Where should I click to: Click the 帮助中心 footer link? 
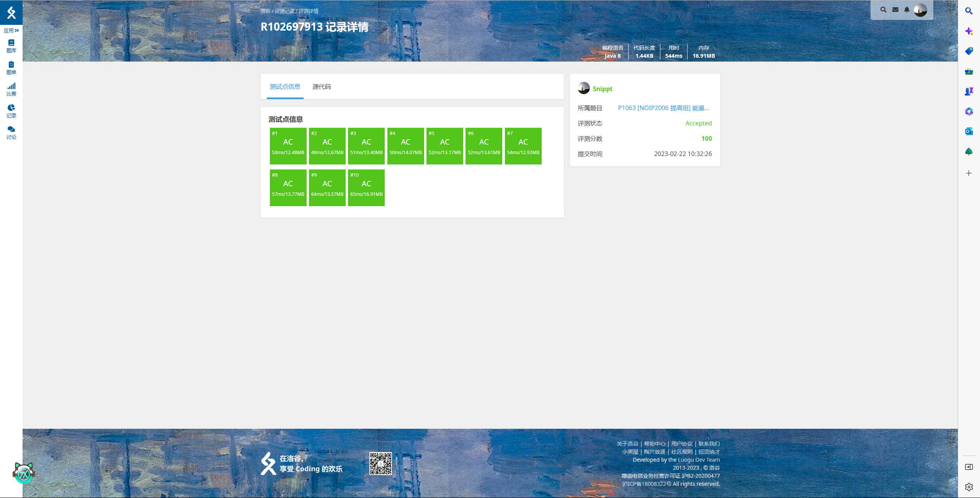click(x=655, y=444)
